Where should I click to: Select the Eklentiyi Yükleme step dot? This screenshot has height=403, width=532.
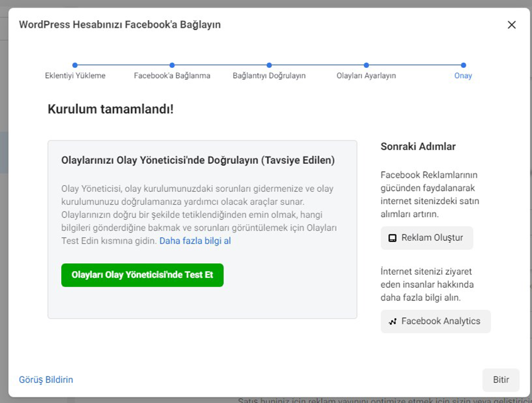[75, 65]
